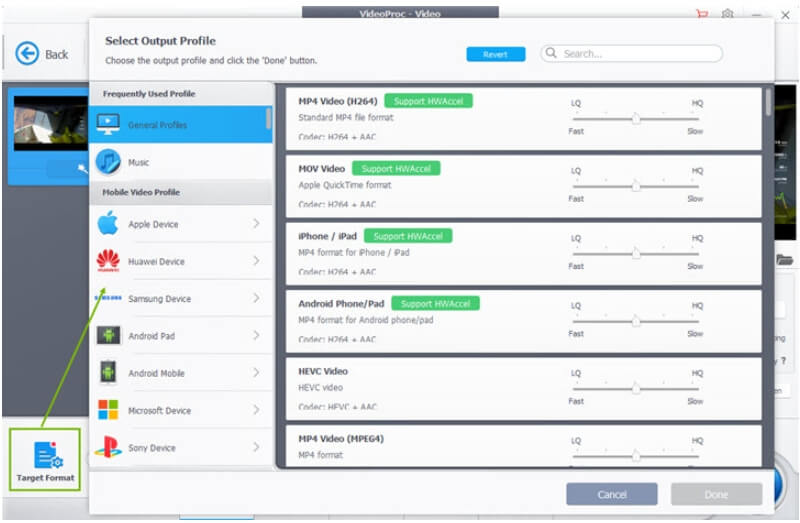This screenshot has width=800, height=523.
Task: Select the MOV Video profile title
Action: [x=321, y=168]
